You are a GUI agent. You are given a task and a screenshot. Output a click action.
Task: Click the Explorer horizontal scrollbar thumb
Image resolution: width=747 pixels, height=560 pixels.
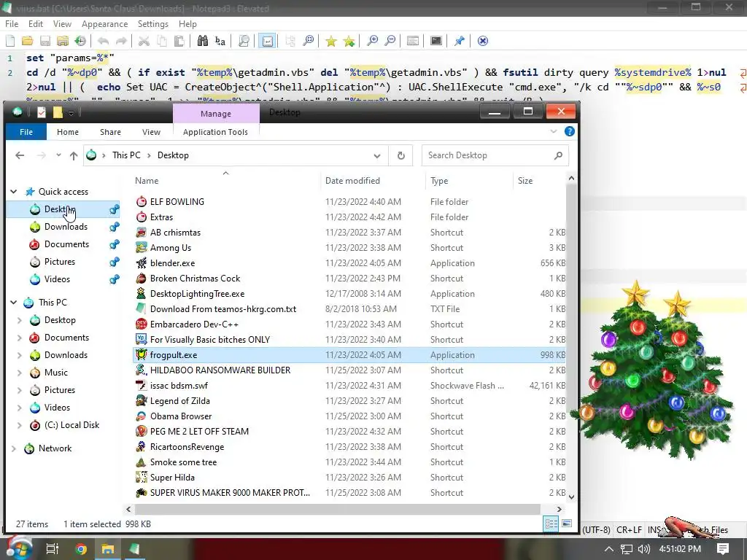[x=337, y=509]
